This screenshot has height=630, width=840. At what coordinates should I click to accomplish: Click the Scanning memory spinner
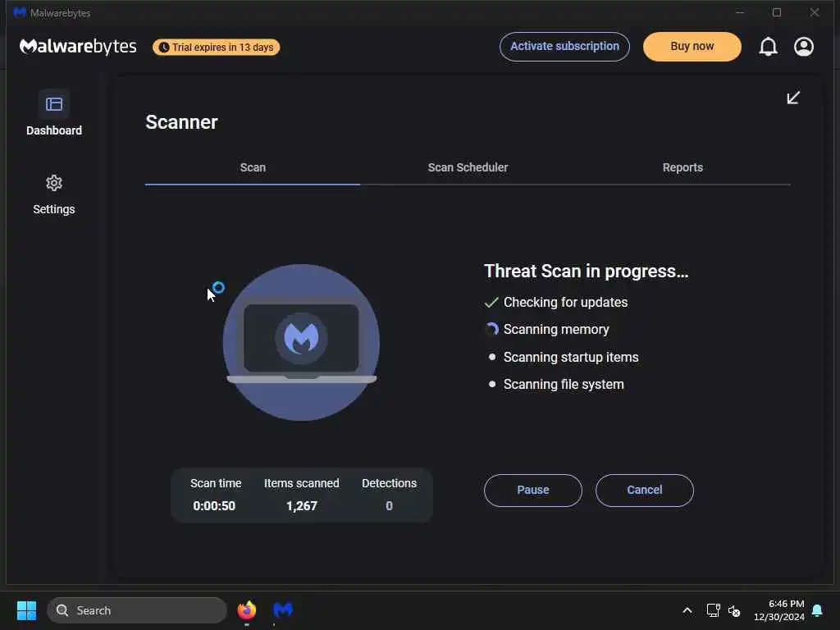[492, 329]
